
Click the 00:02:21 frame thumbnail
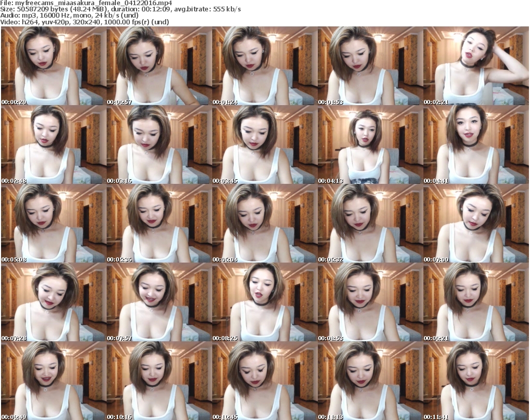click(476, 66)
